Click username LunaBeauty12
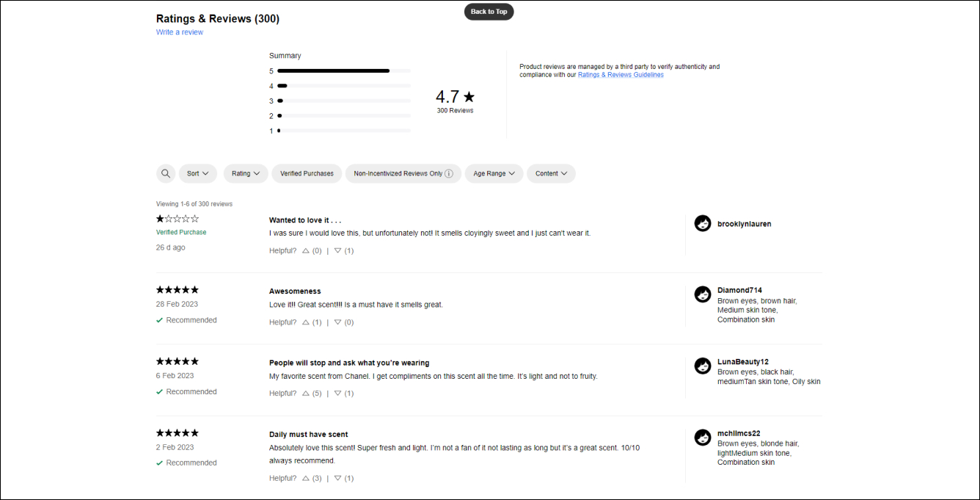 click(x=743, y=362)
